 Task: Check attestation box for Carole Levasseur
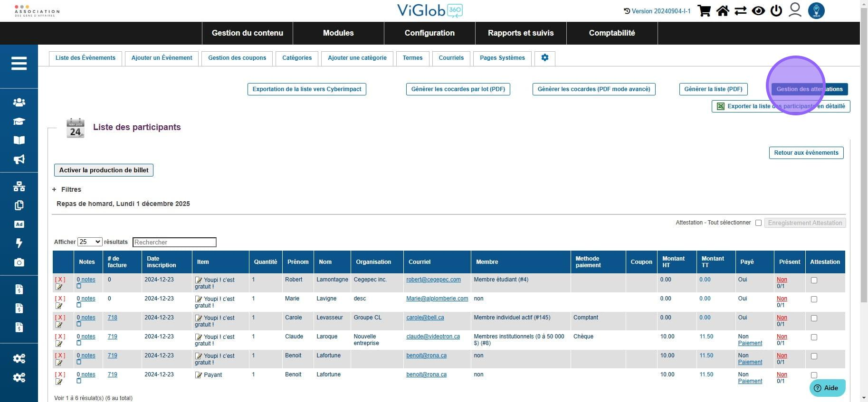pos(814,318)
